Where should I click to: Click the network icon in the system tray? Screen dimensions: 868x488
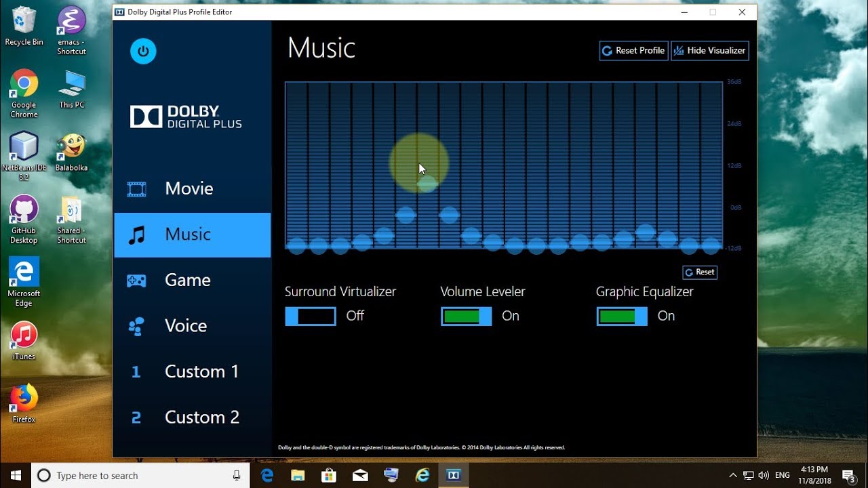[x=748, y=476]
